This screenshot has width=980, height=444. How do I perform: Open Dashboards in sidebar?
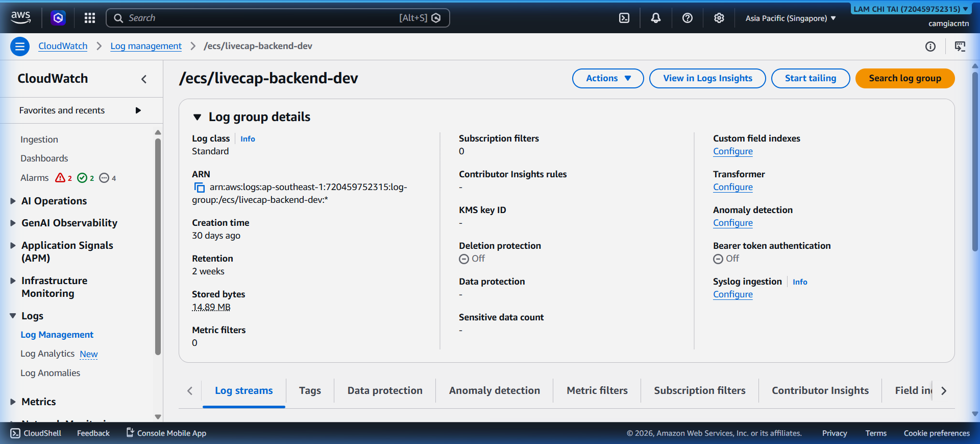click(44, 158)
